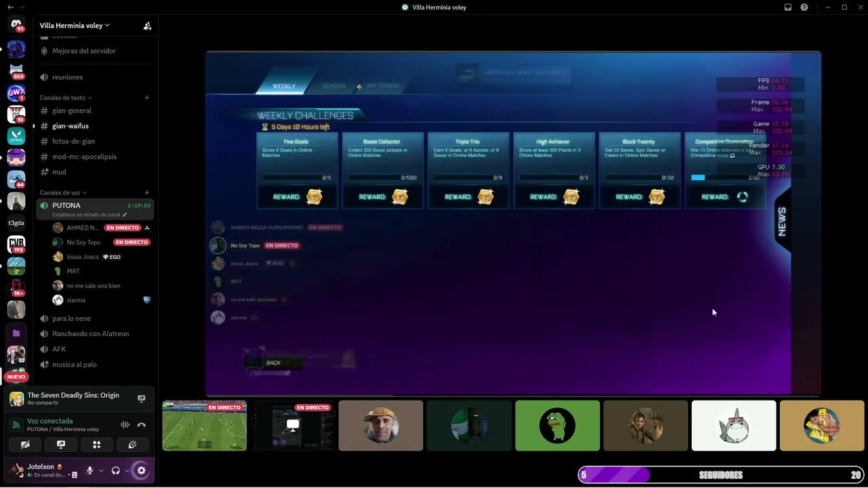The image size is (868, 488).
Task: Click the back arrow in title bar
Action: [x=10, y=7]
